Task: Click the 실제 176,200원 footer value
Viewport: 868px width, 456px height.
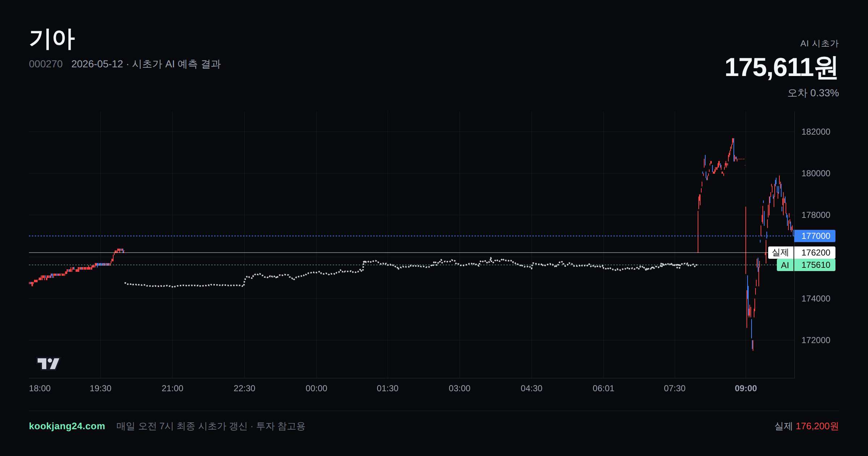Action: (x=807, y=426)
